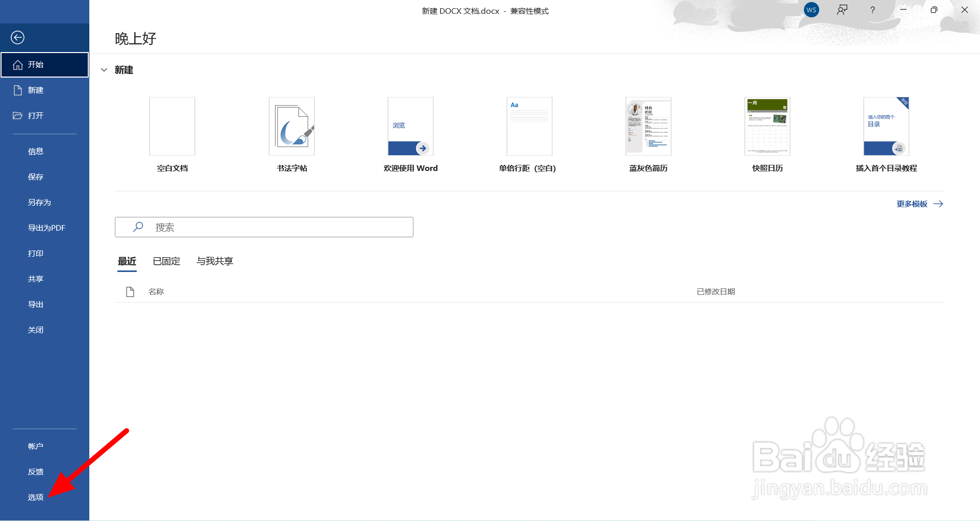Switch to the 最近 tab
This screenshot has width=980, height=521.
[x=127, y=261]
